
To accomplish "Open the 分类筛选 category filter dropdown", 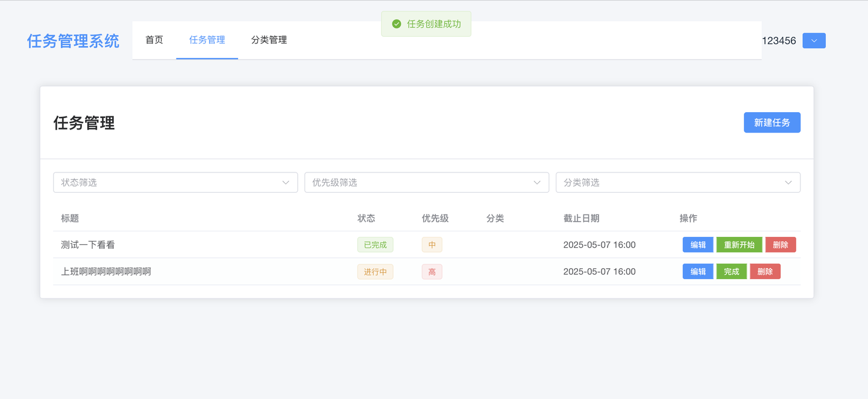I will click(x=678, y=182).
